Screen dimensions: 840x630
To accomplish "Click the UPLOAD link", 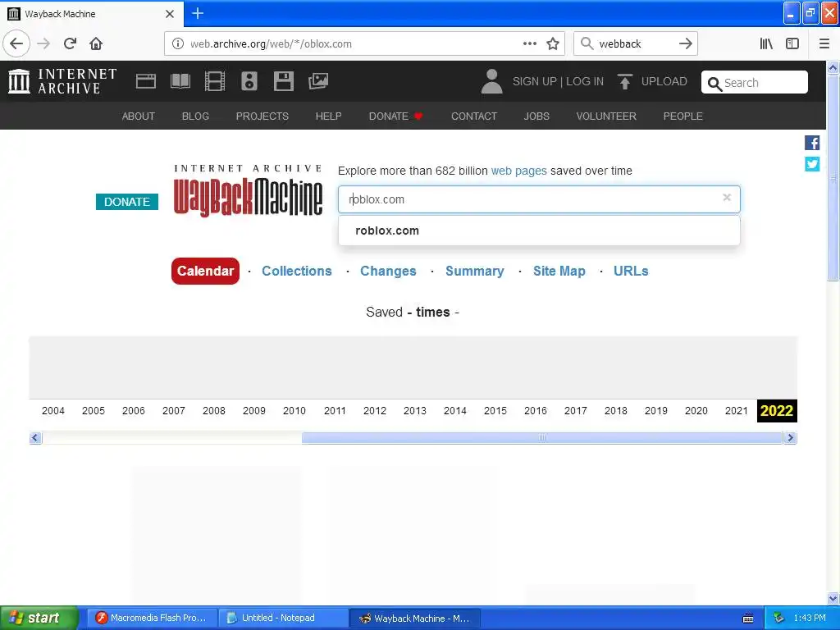I will pos(664,81).
